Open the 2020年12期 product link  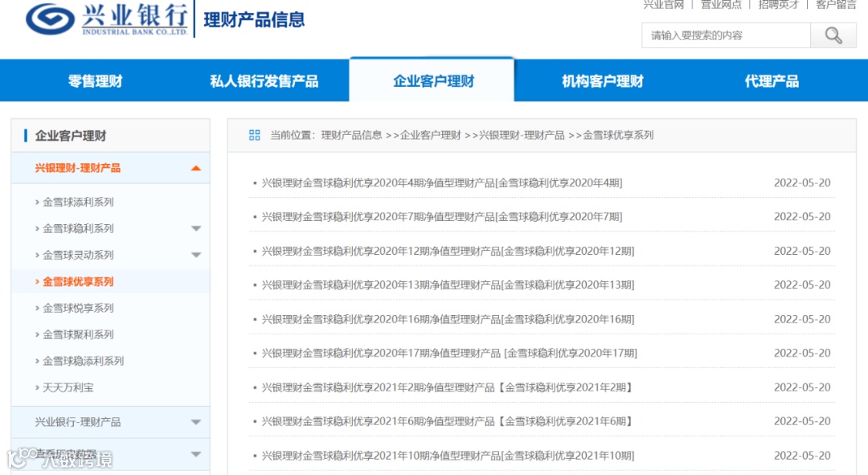coord(448,251)
